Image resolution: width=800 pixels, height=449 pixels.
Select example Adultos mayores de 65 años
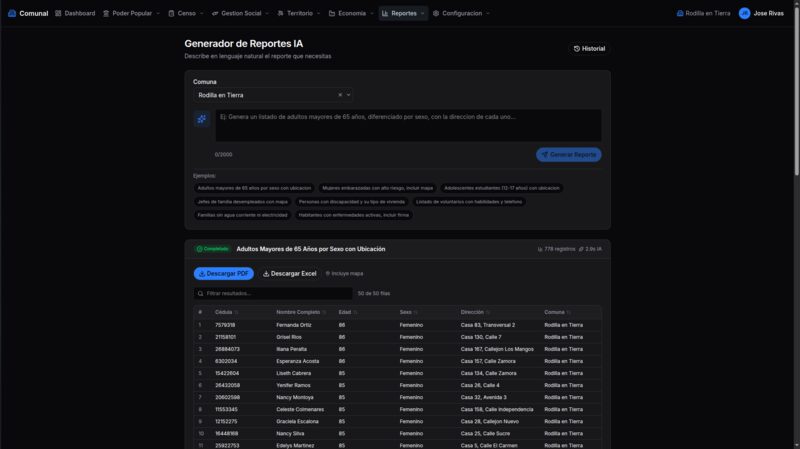click(254, 188)
